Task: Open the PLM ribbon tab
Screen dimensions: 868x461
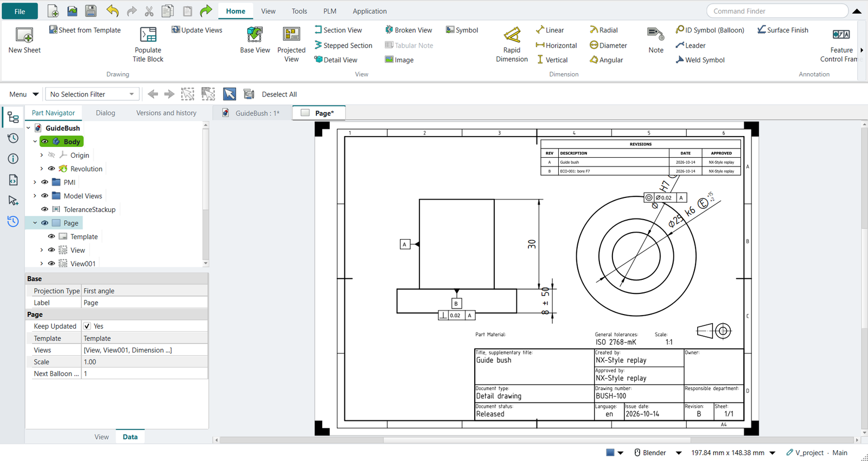Action: (x=330, y=11)
